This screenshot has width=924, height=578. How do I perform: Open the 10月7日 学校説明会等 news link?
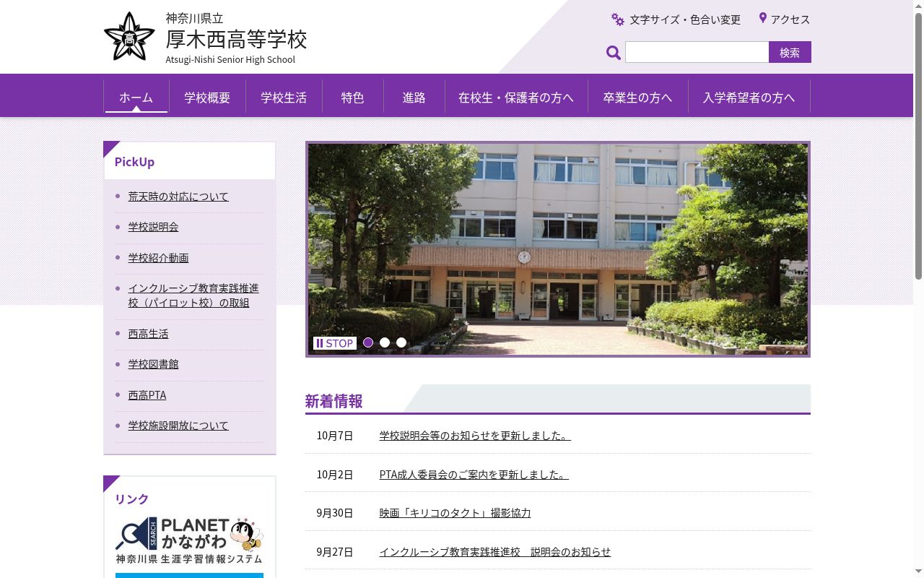(x=475, y=436)
